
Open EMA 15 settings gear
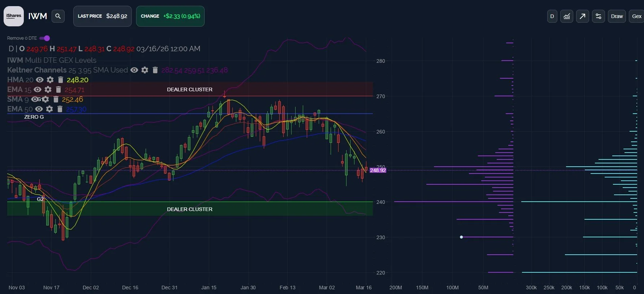pyautogui.click(x=48, y=89)
